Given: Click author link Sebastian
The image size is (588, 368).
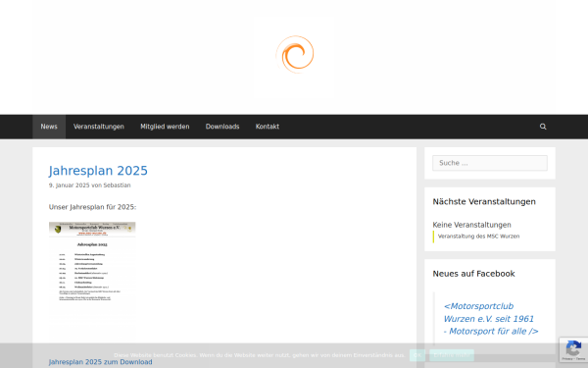Looking at the screenshot, I should coord(117,185).
